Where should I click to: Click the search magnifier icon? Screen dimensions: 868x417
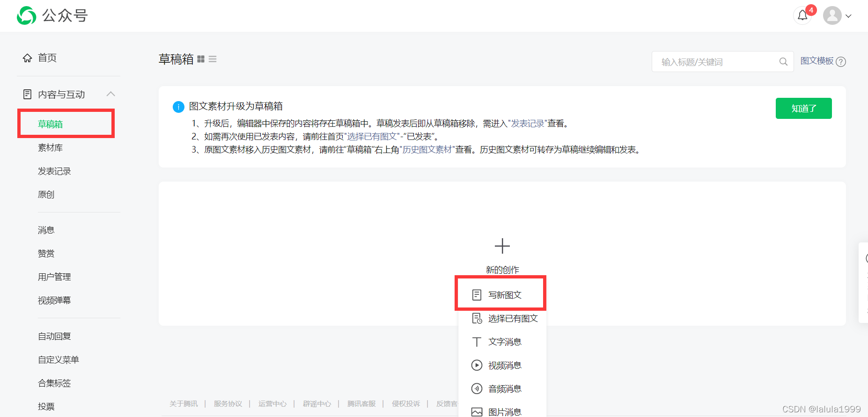point(783,62)
